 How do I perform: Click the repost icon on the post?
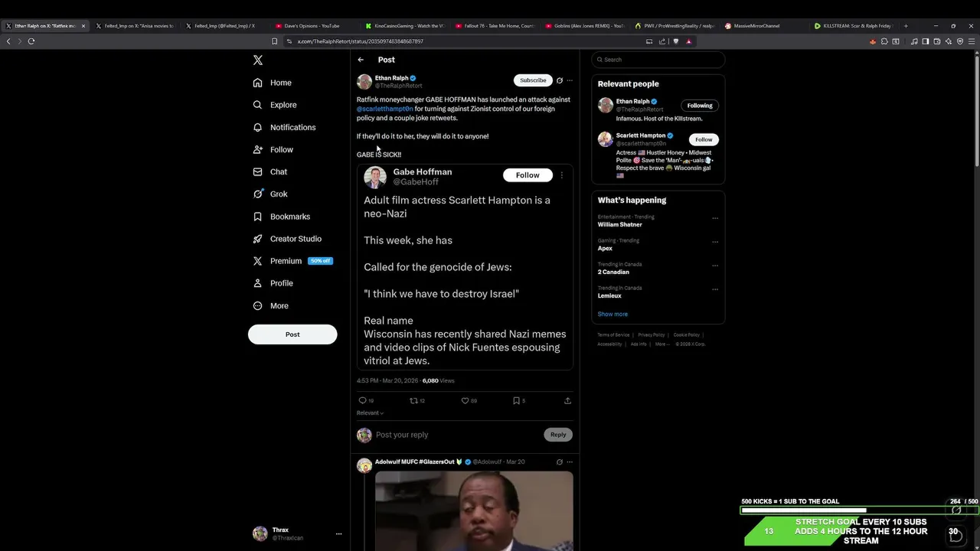pyautogui.click(x=413, y=400)
